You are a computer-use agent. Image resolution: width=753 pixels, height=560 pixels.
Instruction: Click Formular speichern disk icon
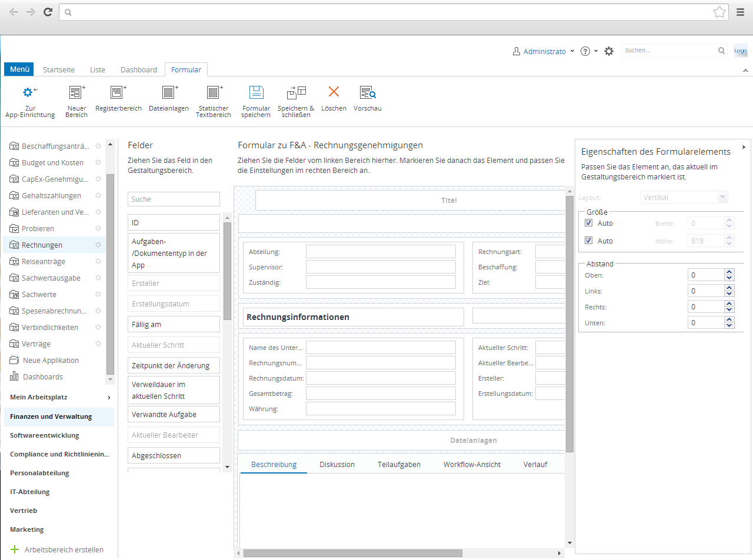tap(256, 92)
